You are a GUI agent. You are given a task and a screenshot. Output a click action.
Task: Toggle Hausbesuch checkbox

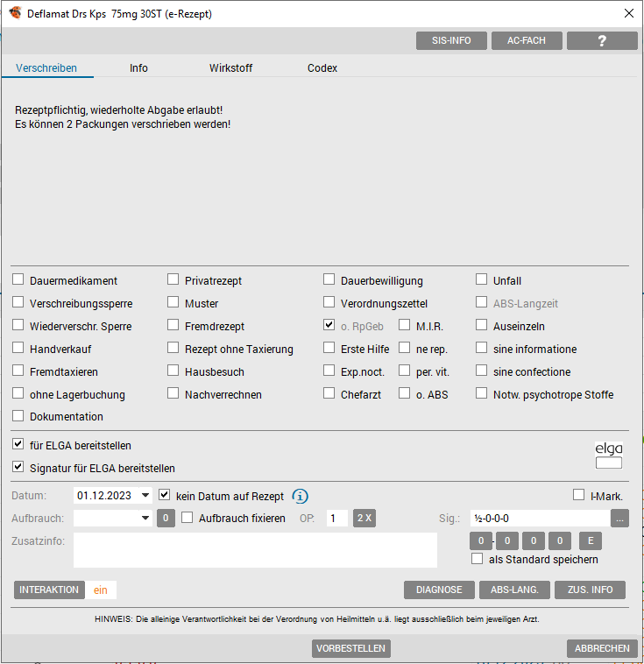tap(173, 371)
